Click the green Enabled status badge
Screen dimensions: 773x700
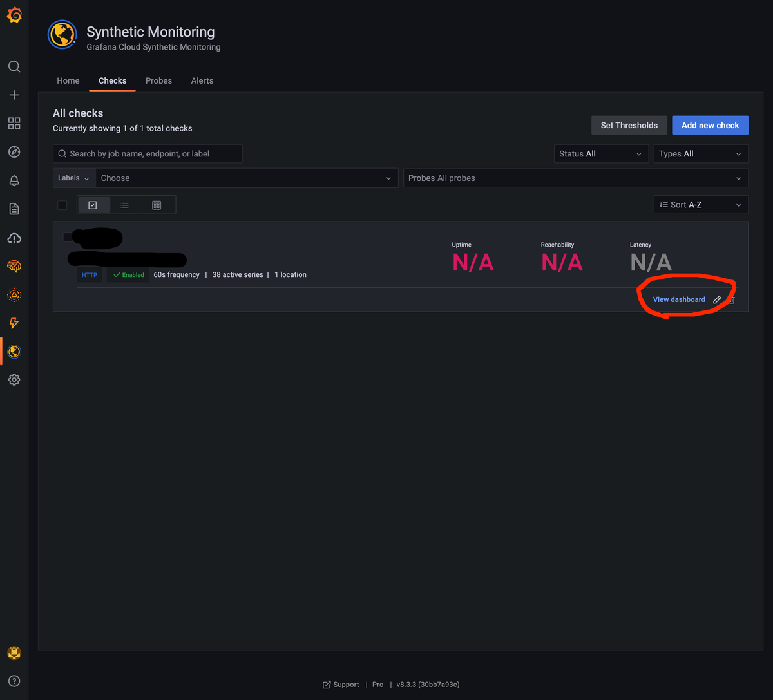click(x=128, y=275)
